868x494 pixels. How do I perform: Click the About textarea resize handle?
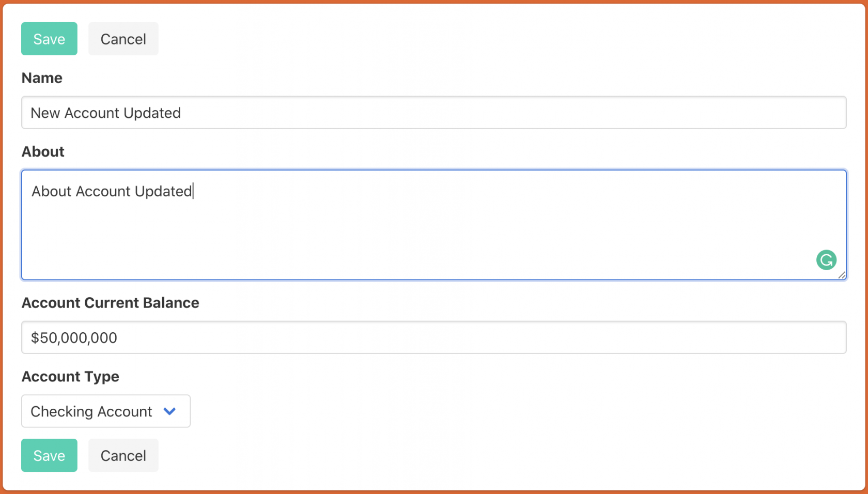point(842,275)
